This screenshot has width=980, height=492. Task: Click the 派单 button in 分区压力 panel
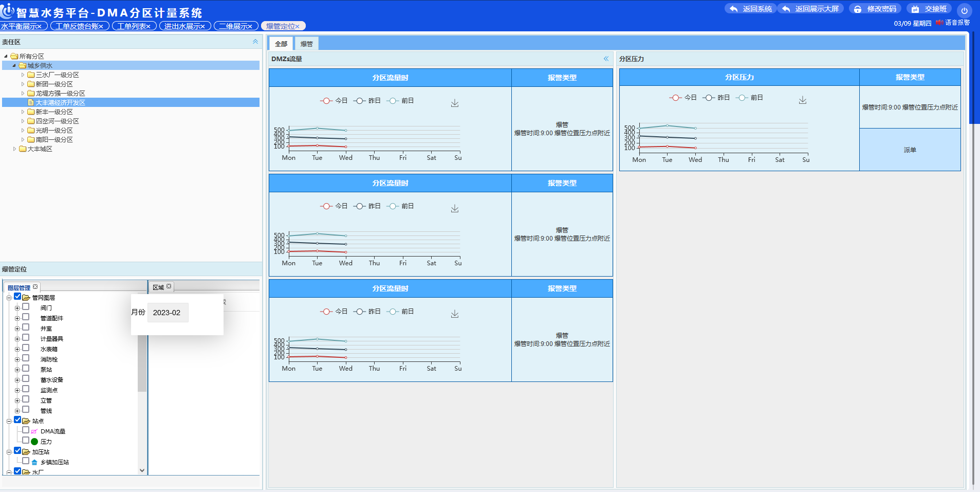coord(910,150)
